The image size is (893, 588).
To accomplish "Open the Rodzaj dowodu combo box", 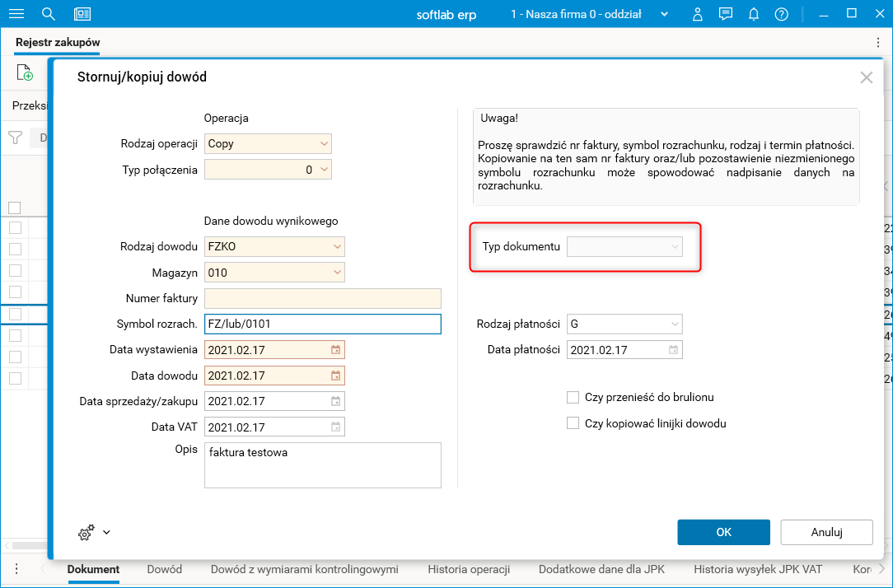I will (336, 246).
